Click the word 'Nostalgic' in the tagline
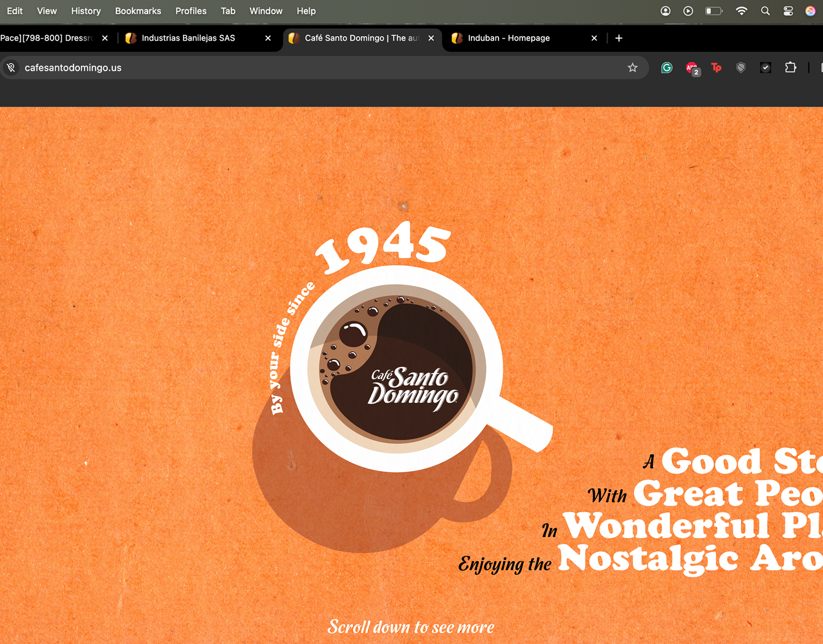 coord(648,559)
